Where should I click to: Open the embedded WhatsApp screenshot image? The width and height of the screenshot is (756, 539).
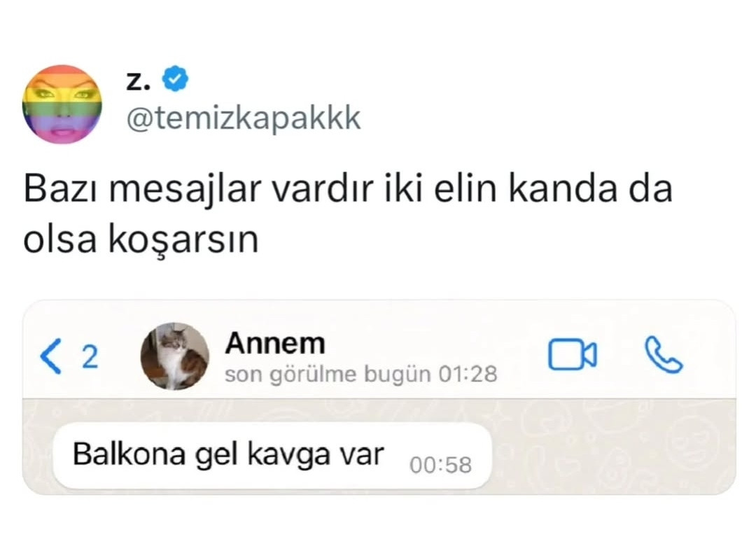(379, 398)
